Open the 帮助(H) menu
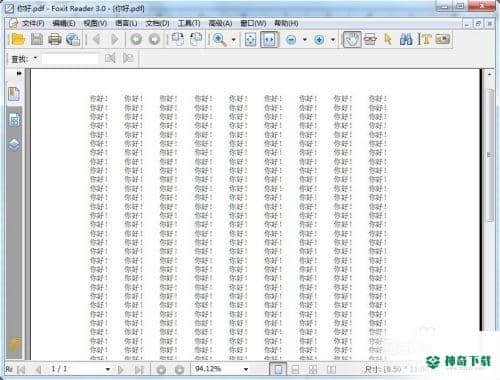Screen dimensions: 500x380 [x=286, y=23]
